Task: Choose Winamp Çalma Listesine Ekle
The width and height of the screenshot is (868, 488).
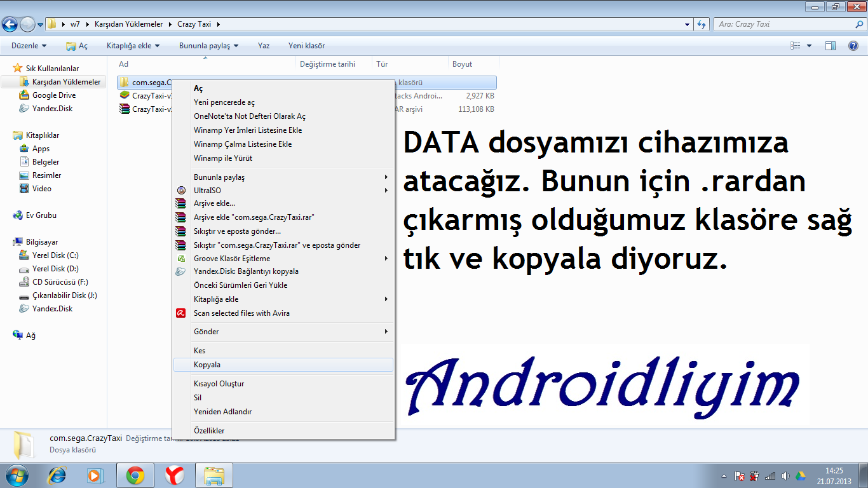Action: click(x=283, y=144)
